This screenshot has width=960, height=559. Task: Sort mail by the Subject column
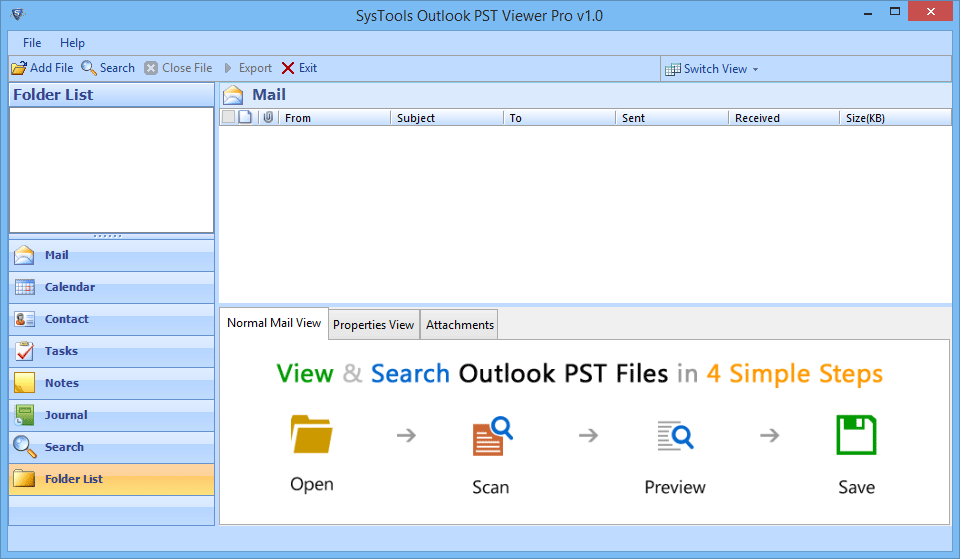[x=447, y=118]
